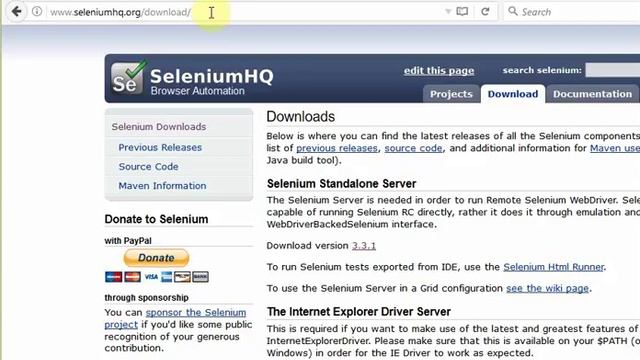Click the search selenium input box
The width and height of the screenshot is (640, 360).
[612, 70]
